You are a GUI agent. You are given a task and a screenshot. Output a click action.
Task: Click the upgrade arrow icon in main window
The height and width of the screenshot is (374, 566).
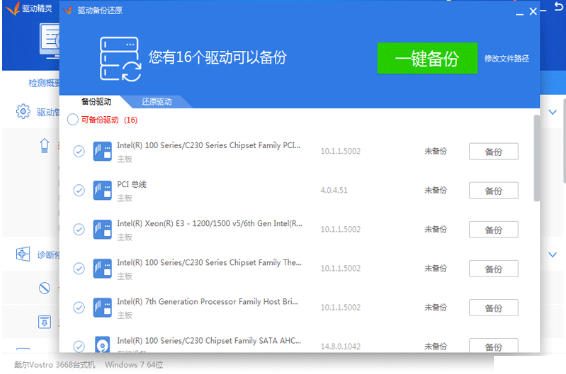(44, 145)
